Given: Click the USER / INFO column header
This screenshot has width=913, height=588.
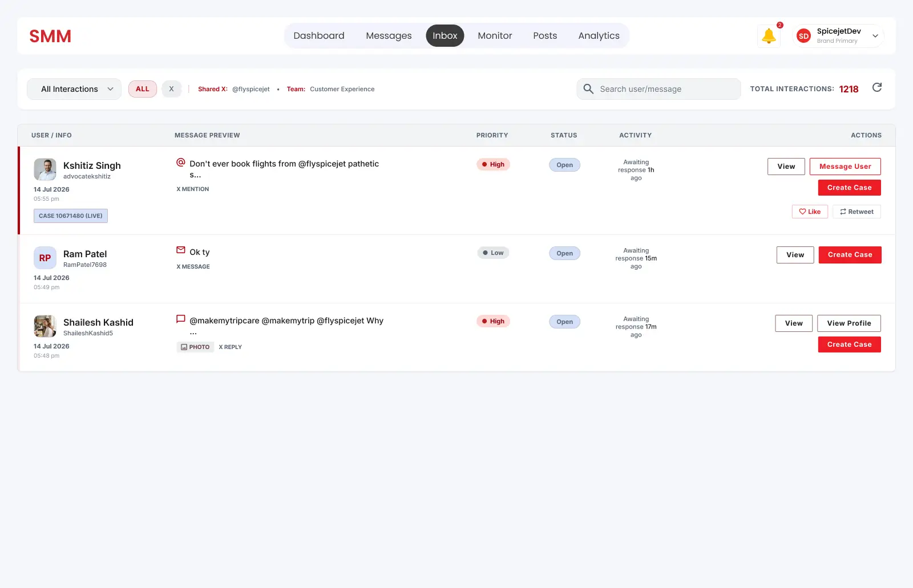Looking at the screenshot, I should tap(51, 135).
